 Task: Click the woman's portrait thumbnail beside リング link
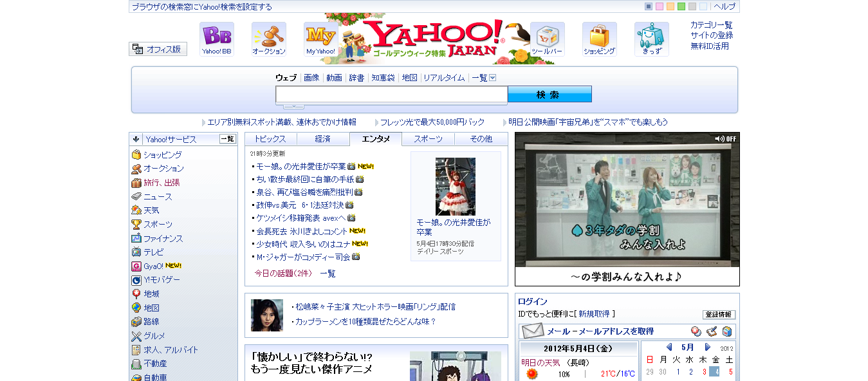click(267, 315)
